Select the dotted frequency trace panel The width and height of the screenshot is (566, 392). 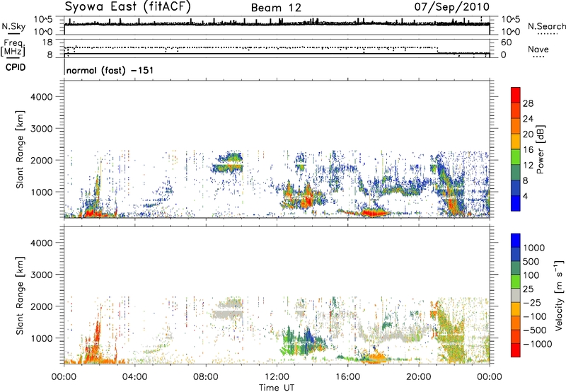(277, 48)
